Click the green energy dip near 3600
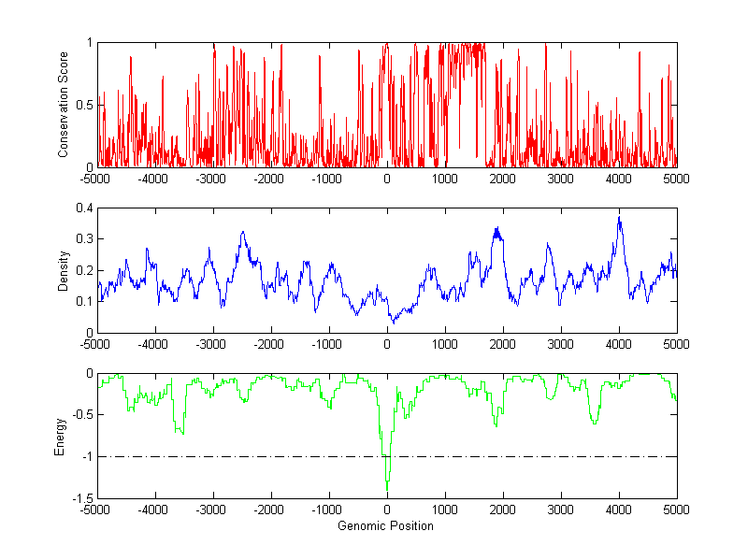Image resolution: width=748 pixels, height=560 pixels. click(x=594, y=421)
